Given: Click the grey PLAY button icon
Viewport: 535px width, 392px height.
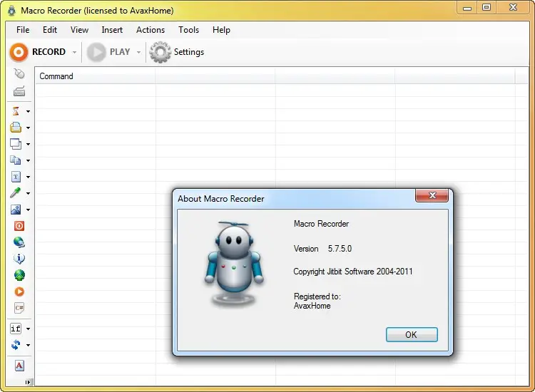Looking at the screenshot, I should coord(96,52).
